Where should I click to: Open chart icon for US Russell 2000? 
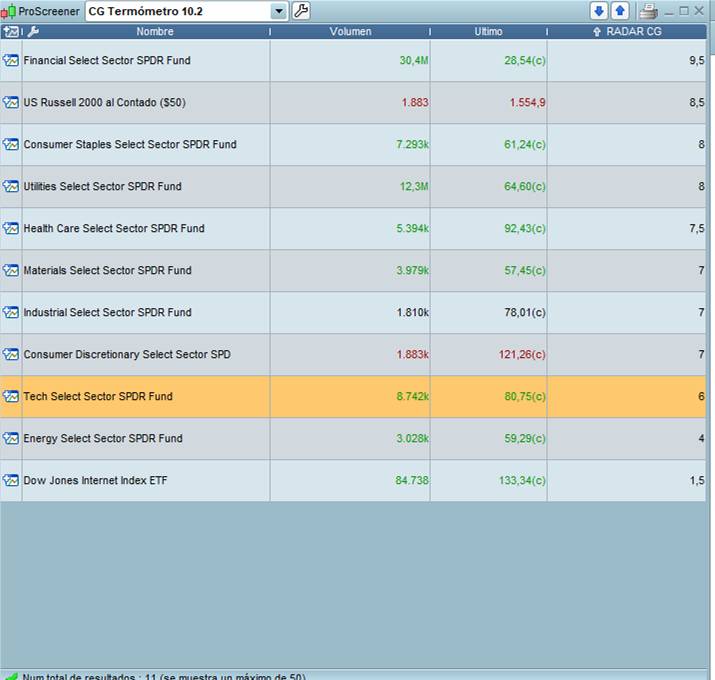click(x=11, y=103)
